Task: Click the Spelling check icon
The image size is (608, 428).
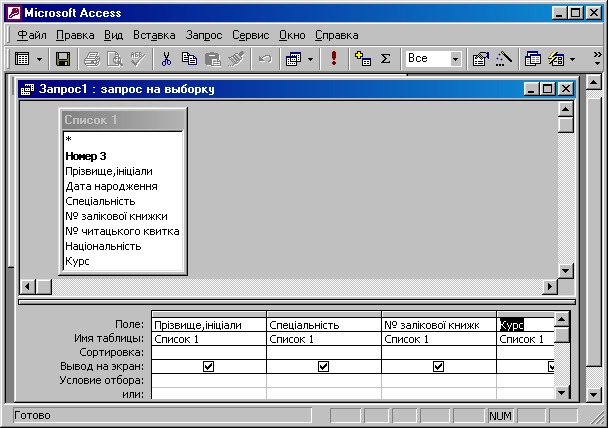Action: 138,59
